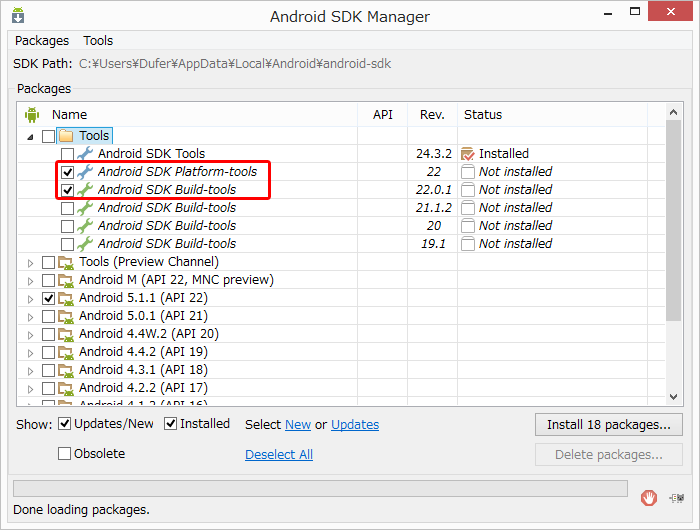Open the log window icon at bottom right
This screenshot has height=530, width=700.
pyautogui.click(x=677, y=498)
